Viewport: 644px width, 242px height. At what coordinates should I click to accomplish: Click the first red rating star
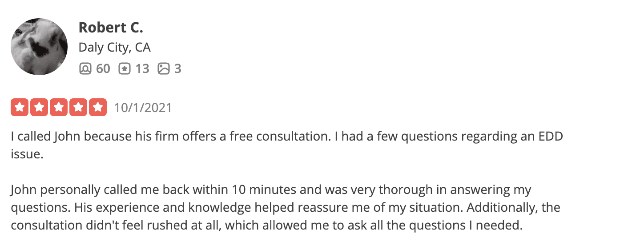(x=20, y=108)
